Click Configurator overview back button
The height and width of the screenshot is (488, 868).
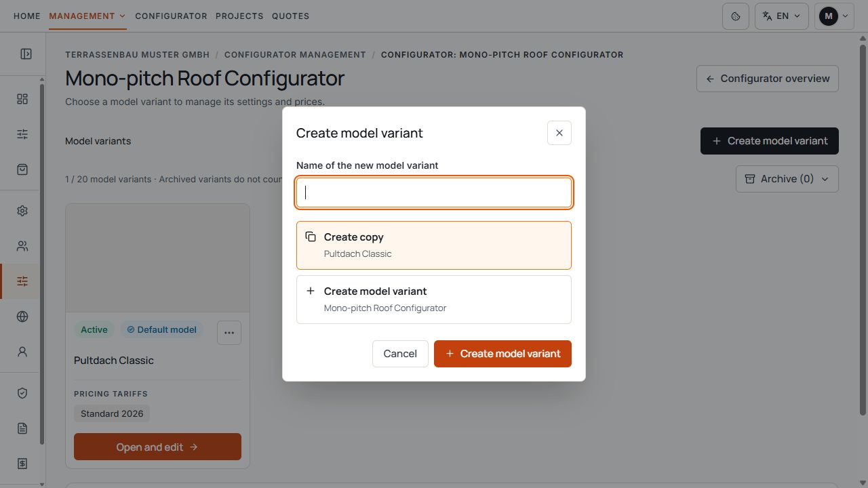[x=768, y=79]
